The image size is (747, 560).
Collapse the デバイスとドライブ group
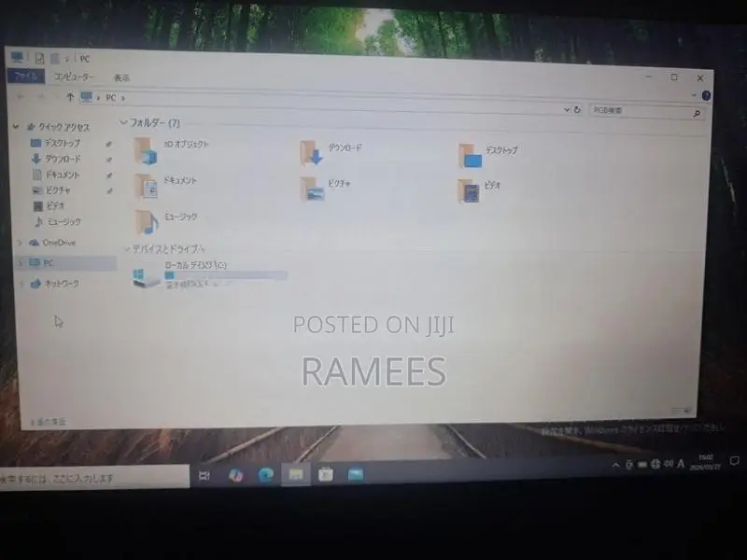tap(127, 248)
